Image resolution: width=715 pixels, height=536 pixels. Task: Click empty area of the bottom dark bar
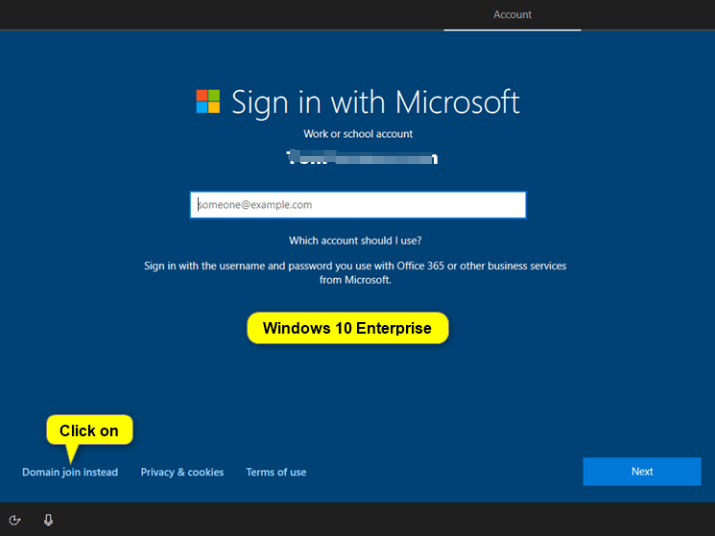[380, 520]
